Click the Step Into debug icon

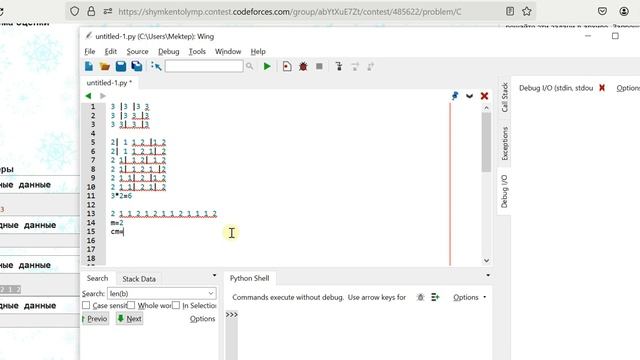tap(339, 66)
